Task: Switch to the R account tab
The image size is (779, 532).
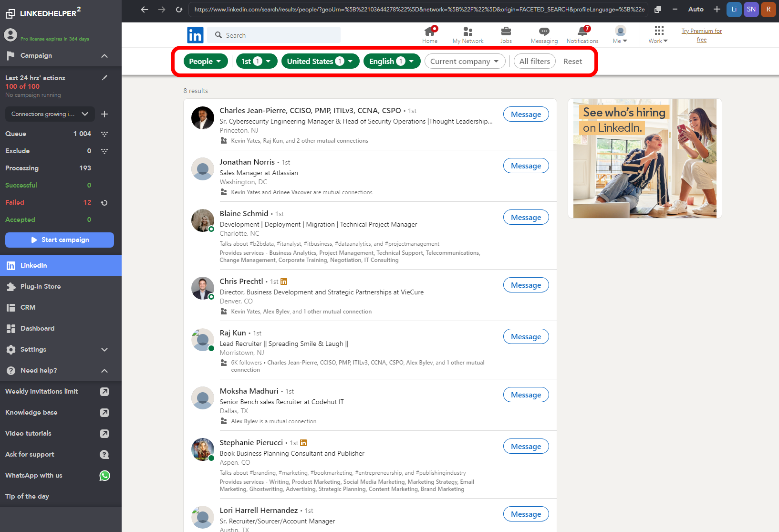Action: [x=769, y=9]
